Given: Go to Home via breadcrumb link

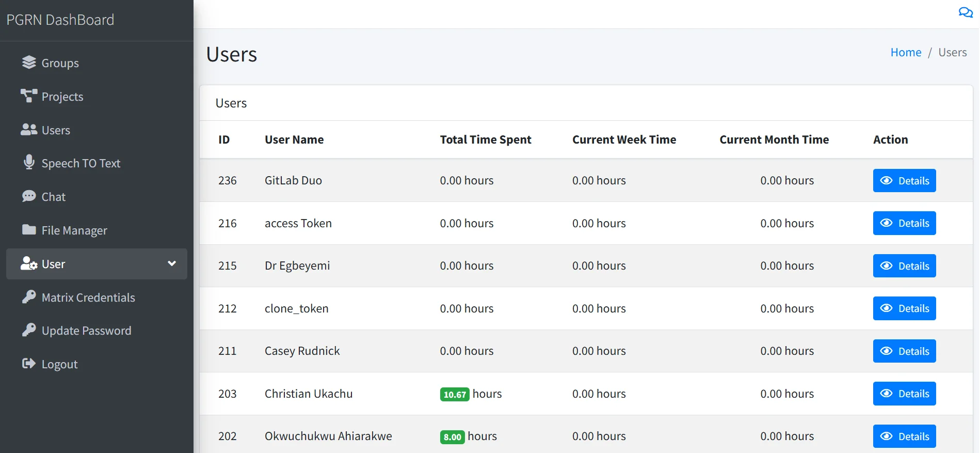Looking at the screenshot, I should [906, 52].
